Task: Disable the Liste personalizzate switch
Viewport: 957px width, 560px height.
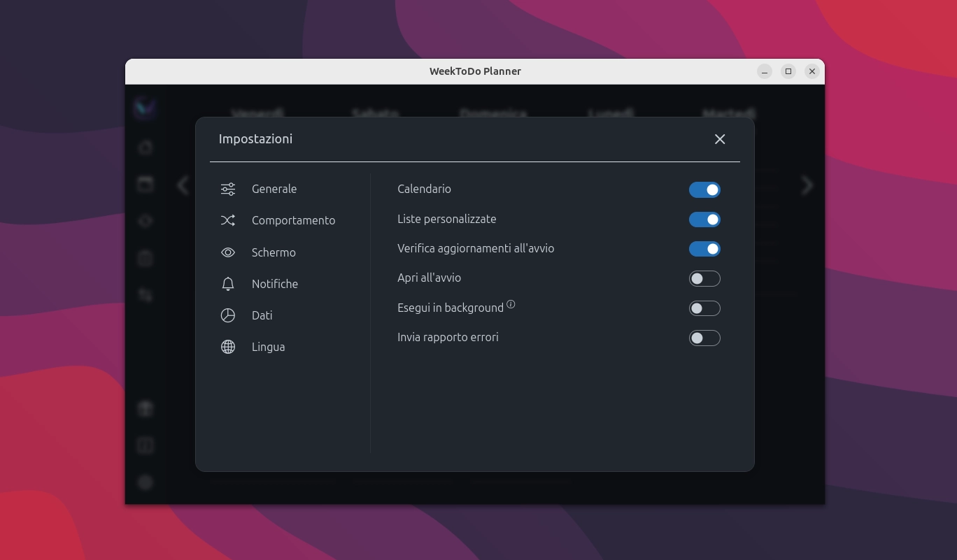Action: [x=704, y=220]
